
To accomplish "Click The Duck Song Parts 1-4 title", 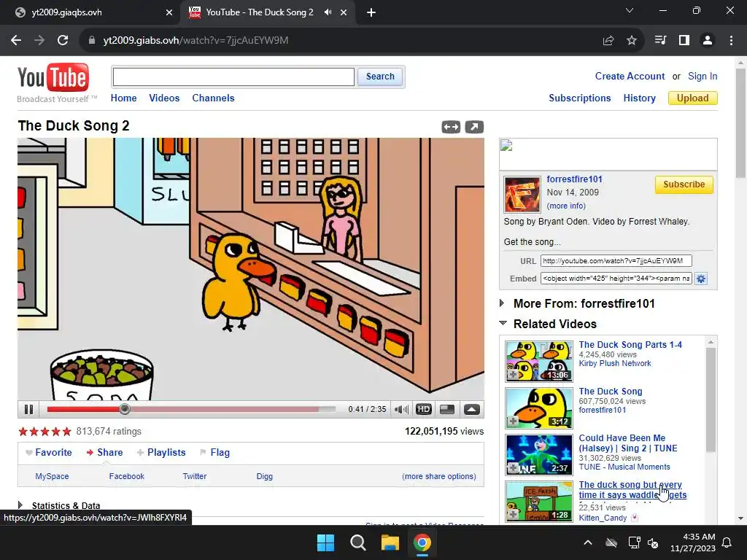I will tap(630, 344).
